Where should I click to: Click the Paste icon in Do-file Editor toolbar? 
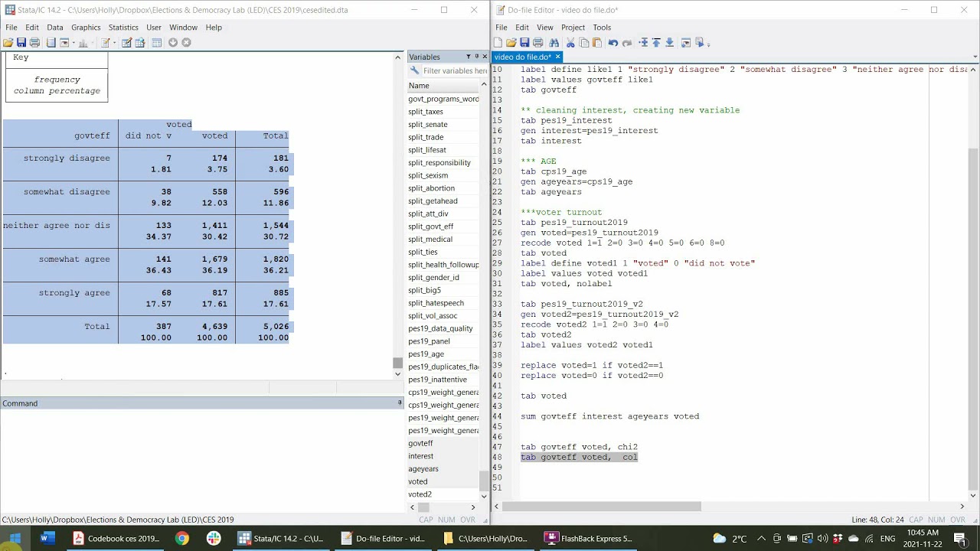(597, 43)
